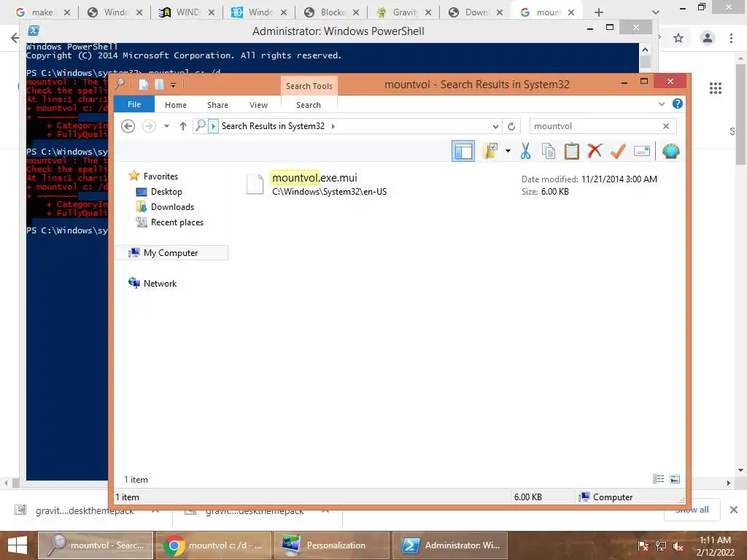The width and height of the screenshot is (747, 560).
Task: Open the Home ribbon tab
Action: click(x=176, y=105)
